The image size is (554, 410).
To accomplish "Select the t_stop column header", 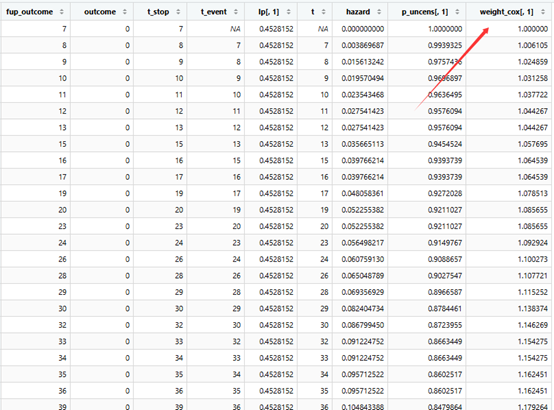I will [158, 12].
